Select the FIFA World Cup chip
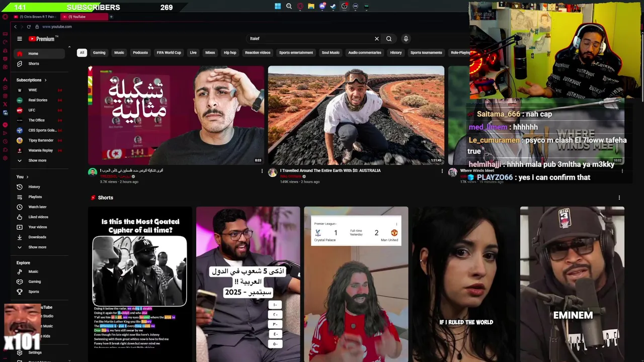Screen dimensions: 644x362 click(169, 52)
